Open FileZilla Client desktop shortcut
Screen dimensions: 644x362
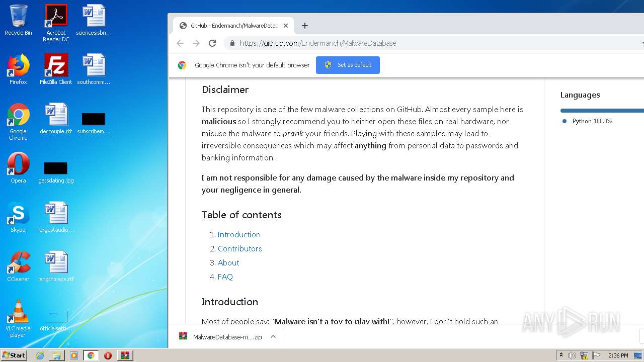(x=56, y=69)
